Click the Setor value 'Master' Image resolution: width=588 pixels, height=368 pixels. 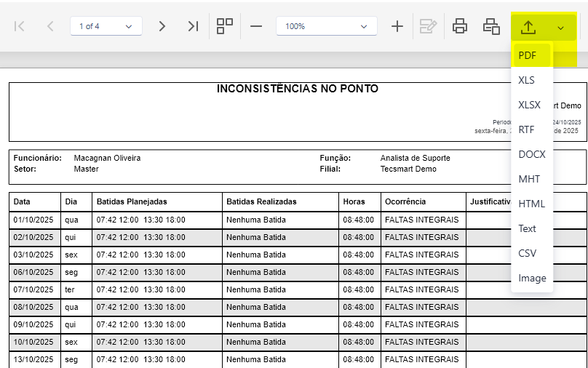click(x=87, y=169)
